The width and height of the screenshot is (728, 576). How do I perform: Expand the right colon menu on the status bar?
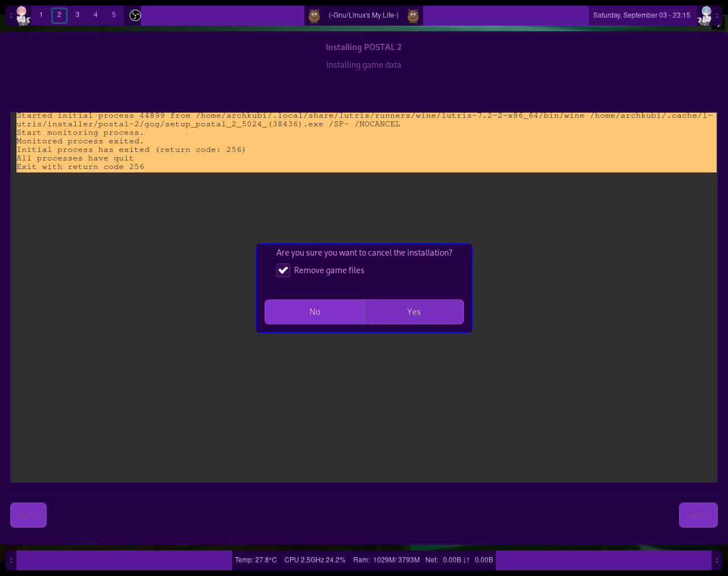(717, 560)
